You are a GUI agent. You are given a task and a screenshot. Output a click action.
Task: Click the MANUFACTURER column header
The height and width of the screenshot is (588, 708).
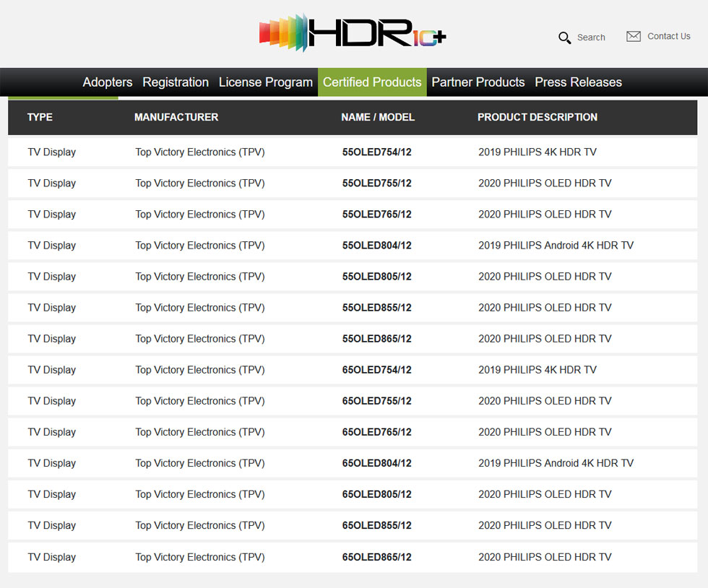[176, 118]
